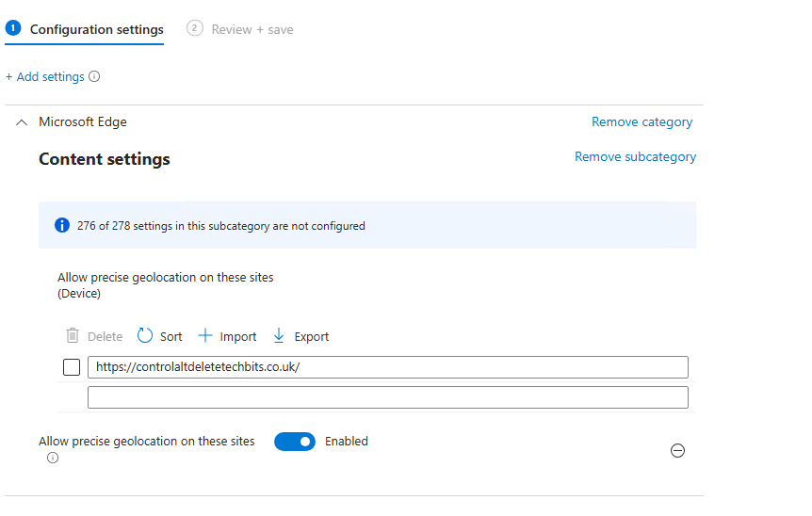The width and height of the screenshot is (812, 516).
Task: Click the URL field with controlaltdeletetechbits.co.uk
Action: pos(388,367)
